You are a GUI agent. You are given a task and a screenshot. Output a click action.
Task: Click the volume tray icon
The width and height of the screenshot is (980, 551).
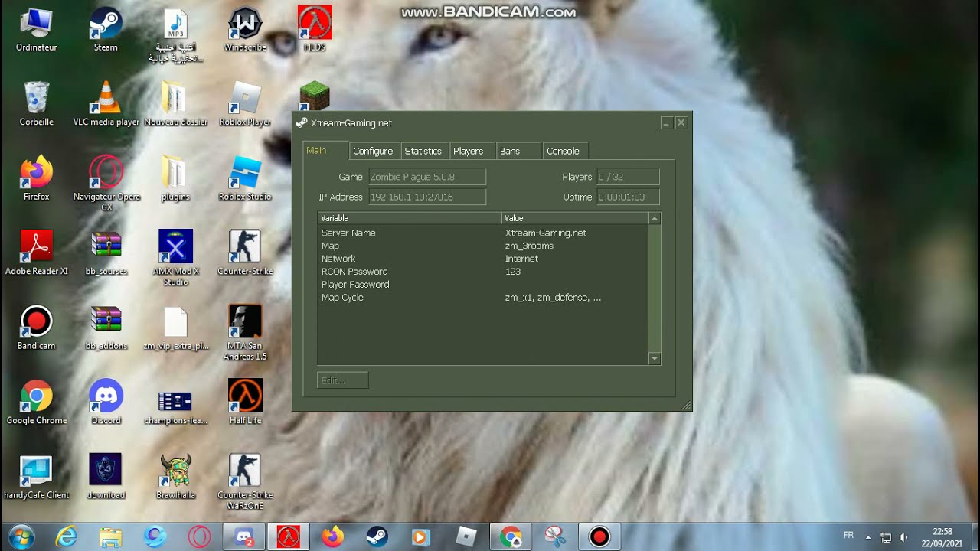903,537
